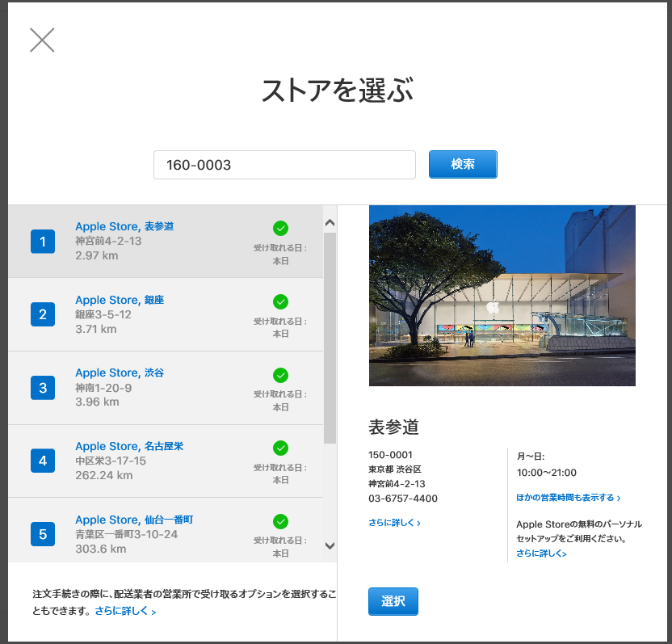Open さらに詳しく link under personal setup
Viewport: 672px width, 644px height.
(x=541, y=554)
